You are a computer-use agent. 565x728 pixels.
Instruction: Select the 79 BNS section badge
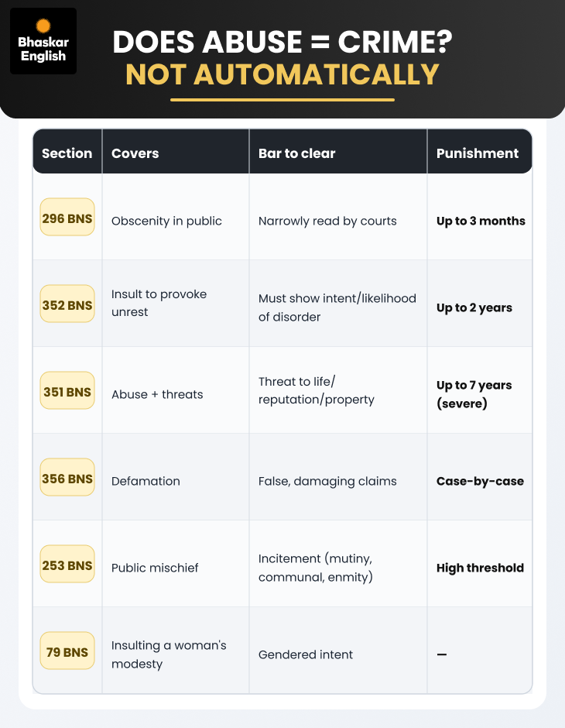point(67,651)
